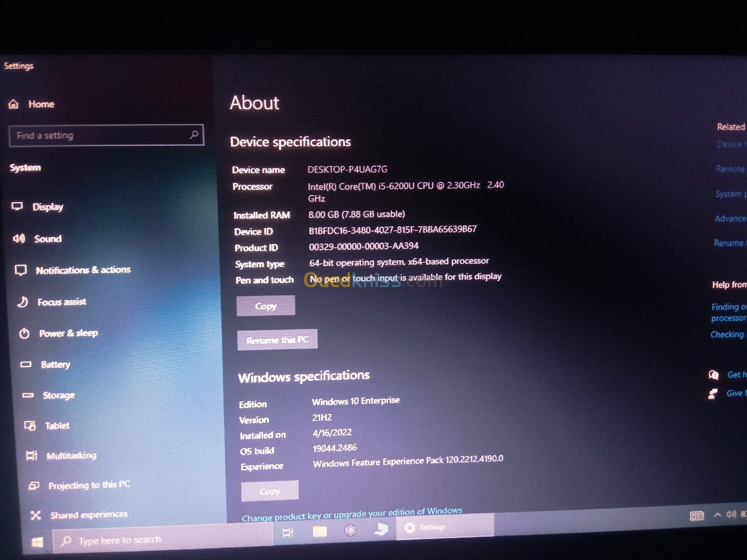747x560 pixels.
Task: Click the System link under Related settings
Action: pyautogui.click(x=730, y=194)
